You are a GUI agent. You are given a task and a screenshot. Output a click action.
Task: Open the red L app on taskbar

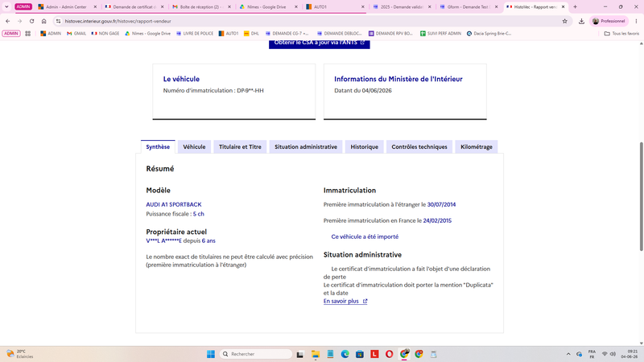(374, 354)
